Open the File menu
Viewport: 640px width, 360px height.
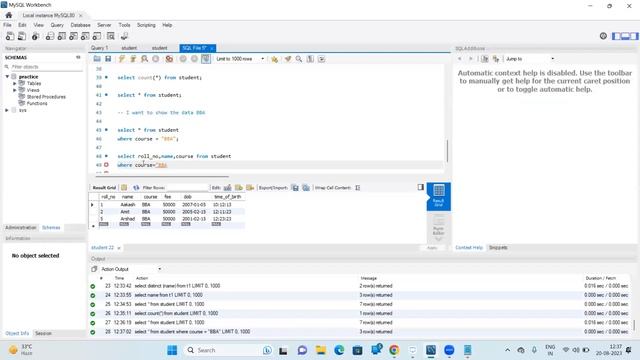click(x=7, y=25)
